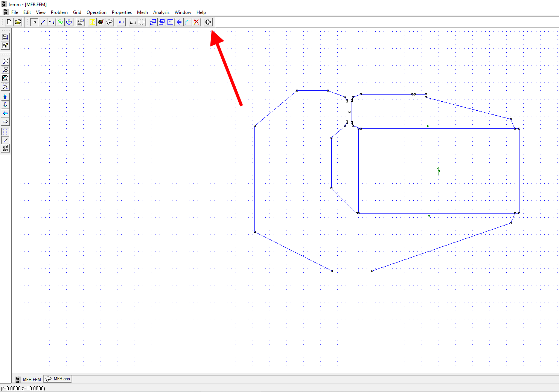559x392 pixels.
Task: Click the fillet/round corner icon
Action: (x=188, y=22)
